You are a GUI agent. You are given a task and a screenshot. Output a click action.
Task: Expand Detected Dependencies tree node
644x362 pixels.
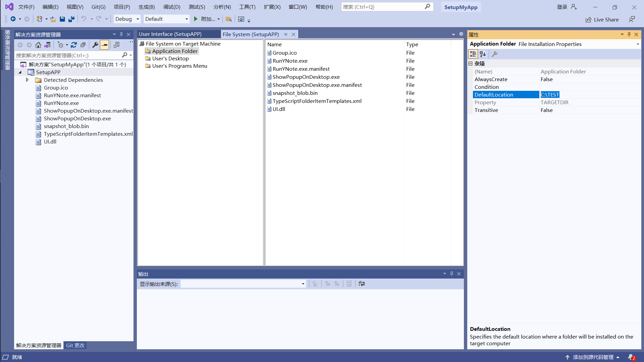point(27,80)
